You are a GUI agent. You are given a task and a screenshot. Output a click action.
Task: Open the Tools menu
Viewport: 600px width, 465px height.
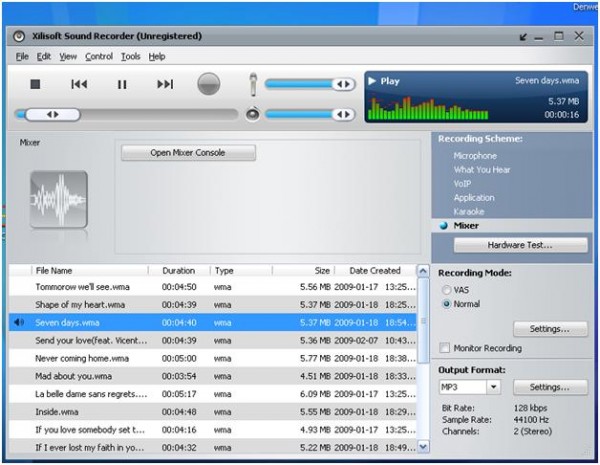tap(130, 57)
